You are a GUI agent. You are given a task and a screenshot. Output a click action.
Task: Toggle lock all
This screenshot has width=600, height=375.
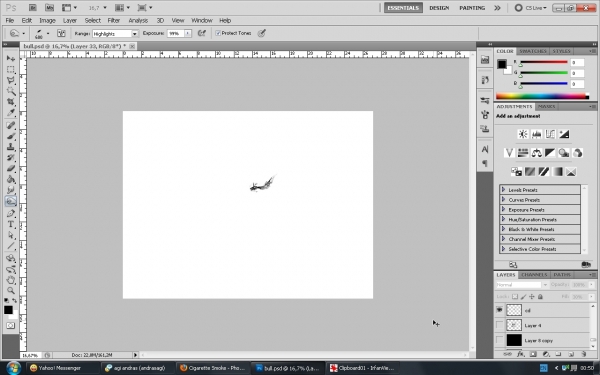pyautogui.click(x=540, y=297)
